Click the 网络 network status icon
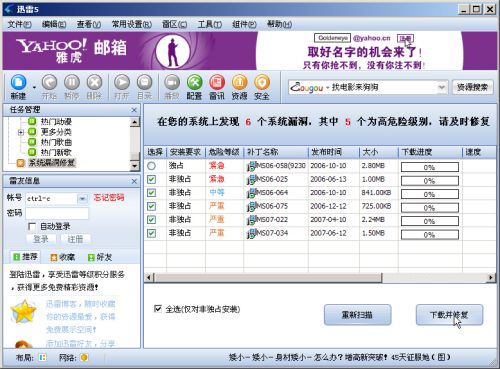The image size is (500, 369). (84, 358)
